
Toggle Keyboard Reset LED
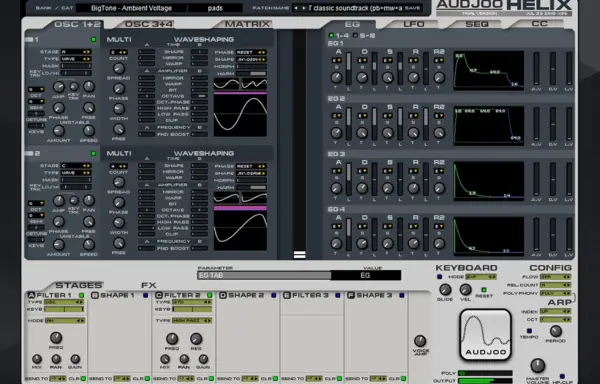point(484,290)
